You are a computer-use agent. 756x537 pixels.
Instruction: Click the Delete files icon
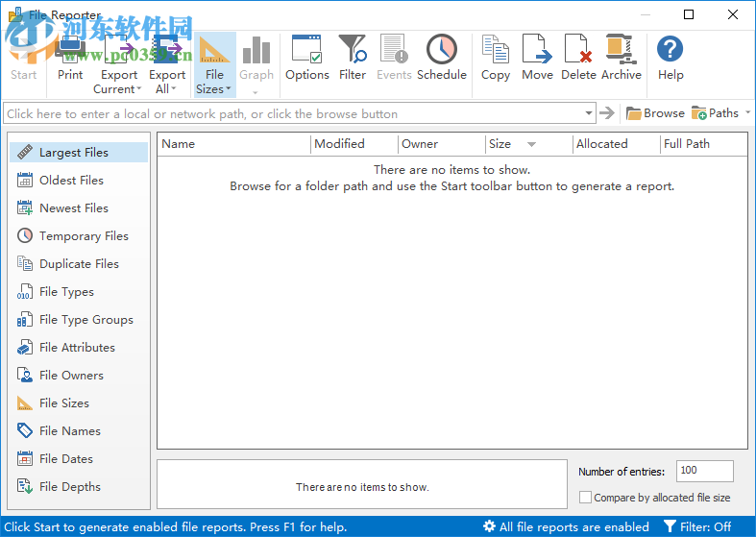[578, 49]
